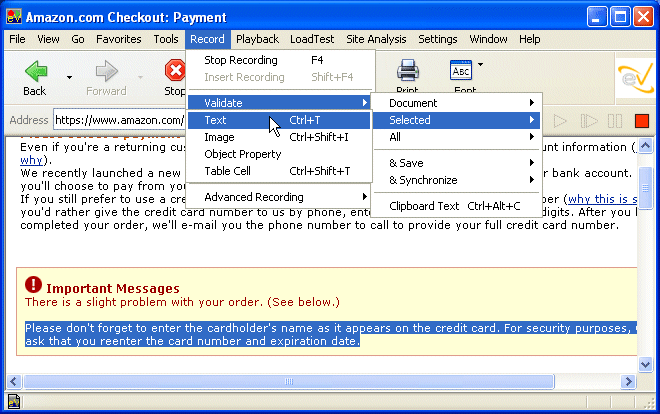Image resolution: width=660 pixels, height=414 pixels.
Task: Click 'There is a slight problem' text
Action: click(182, 302)
